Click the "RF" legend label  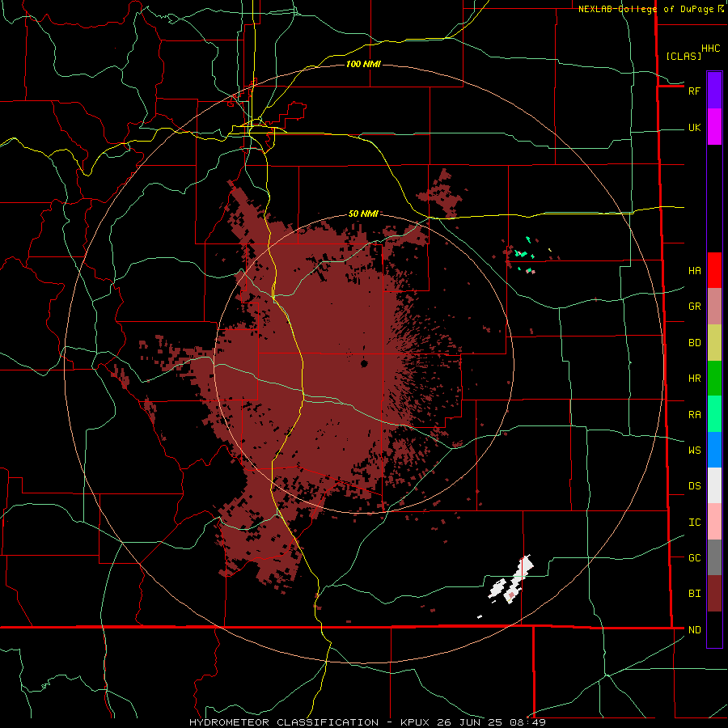pos(694,91)
